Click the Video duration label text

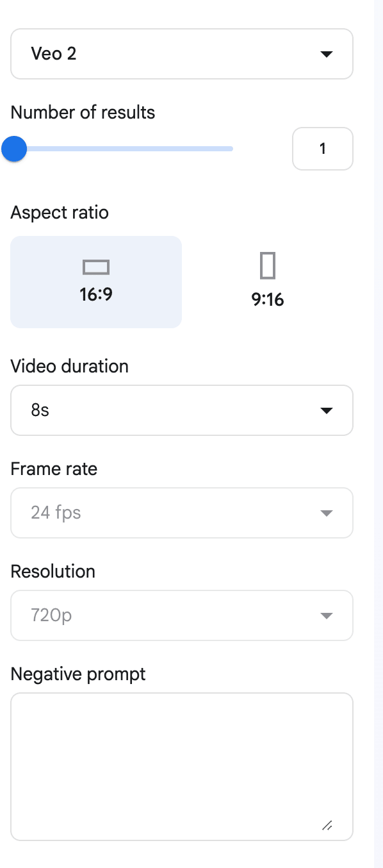pos(70,367)
